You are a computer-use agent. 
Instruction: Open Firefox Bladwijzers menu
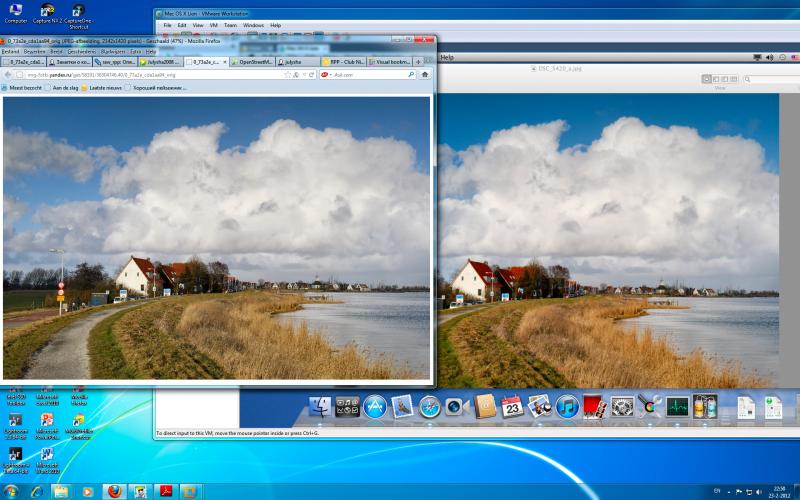(113, 52)
